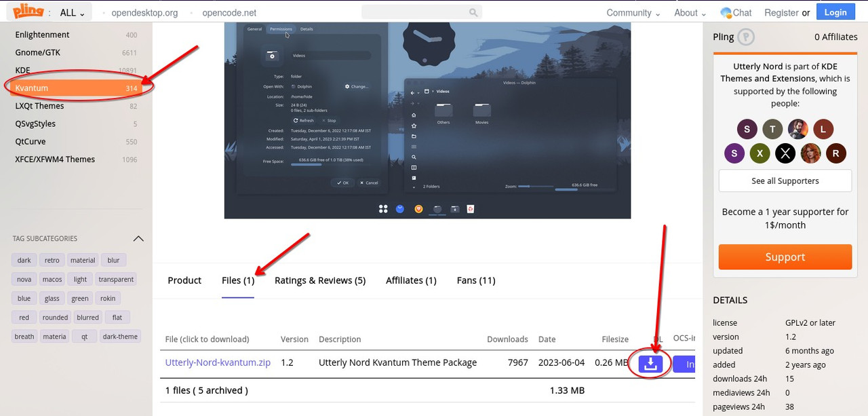Filter by the blue tag
868x416 pixels.
24,298
